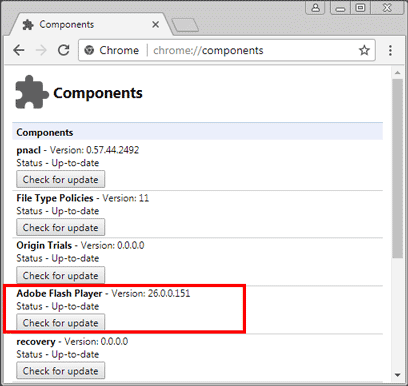Check for update for Adobe Flash Player
Image resolution: width=408 pixels, height=386 pixels.
tap(61, 323)
